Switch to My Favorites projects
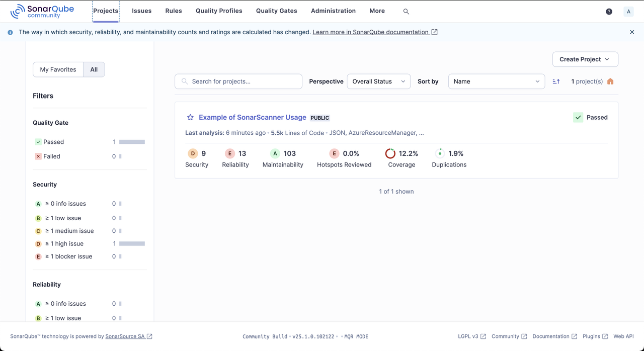 click(x=58, y=69)
